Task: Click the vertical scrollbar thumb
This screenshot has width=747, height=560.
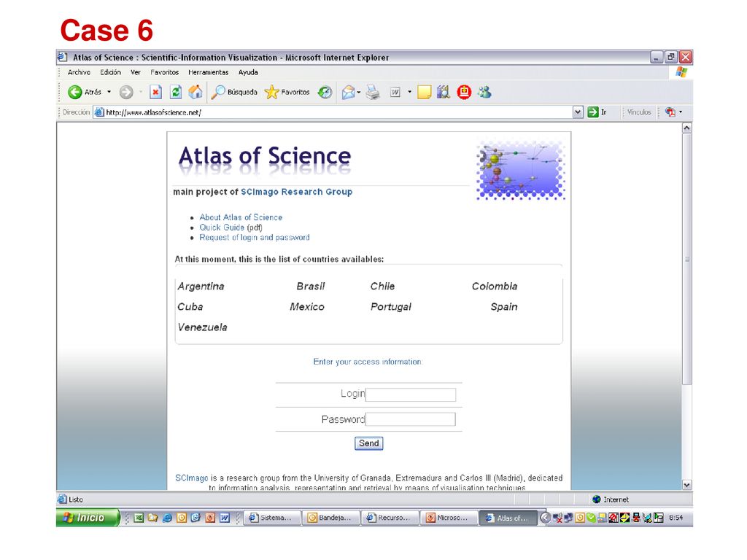Action: [x=686, y=259]
